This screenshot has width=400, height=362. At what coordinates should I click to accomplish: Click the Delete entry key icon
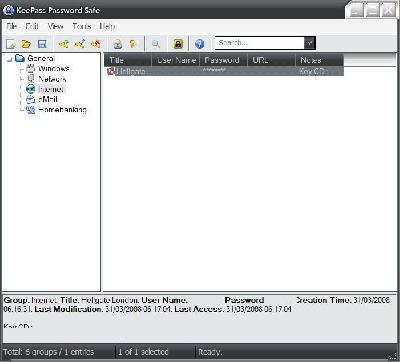coord(96,44)
